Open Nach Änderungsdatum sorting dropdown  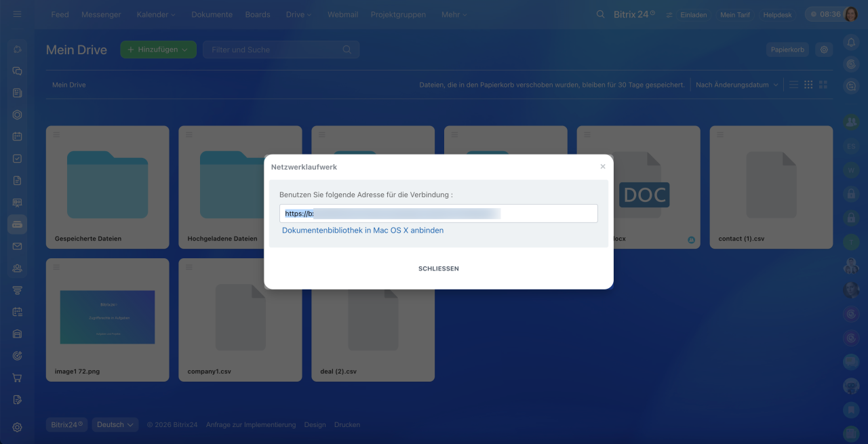(x=737, y=85)
